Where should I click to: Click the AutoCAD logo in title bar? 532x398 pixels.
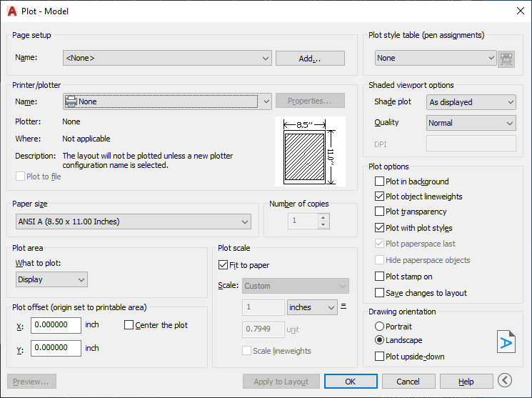tap(12, 11)
